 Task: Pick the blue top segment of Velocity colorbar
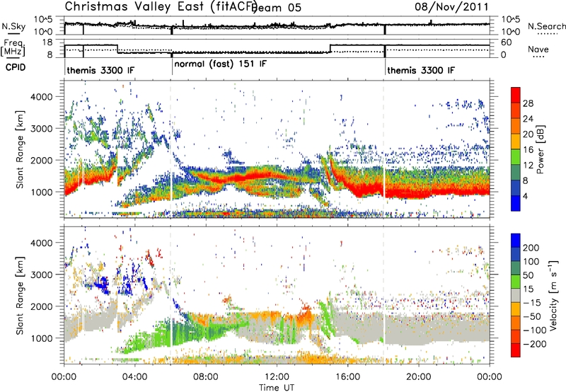tap(516, 241)
